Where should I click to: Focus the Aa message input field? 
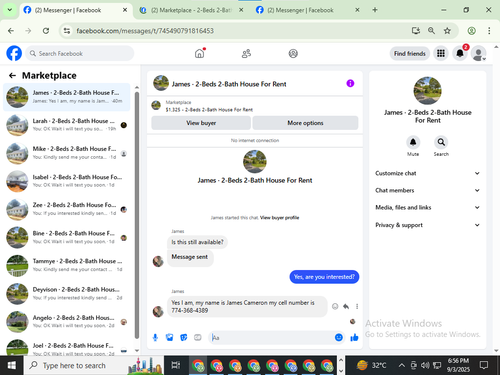[272, 338]
